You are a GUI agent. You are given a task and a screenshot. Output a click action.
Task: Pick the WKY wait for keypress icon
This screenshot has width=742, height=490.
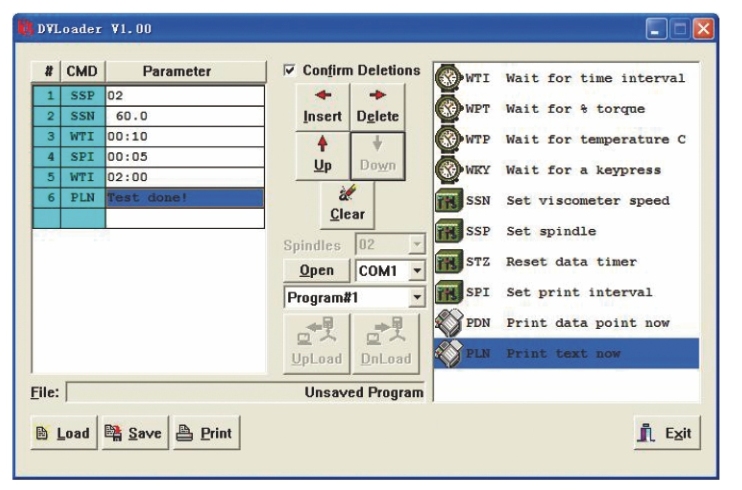click(450, 170)
